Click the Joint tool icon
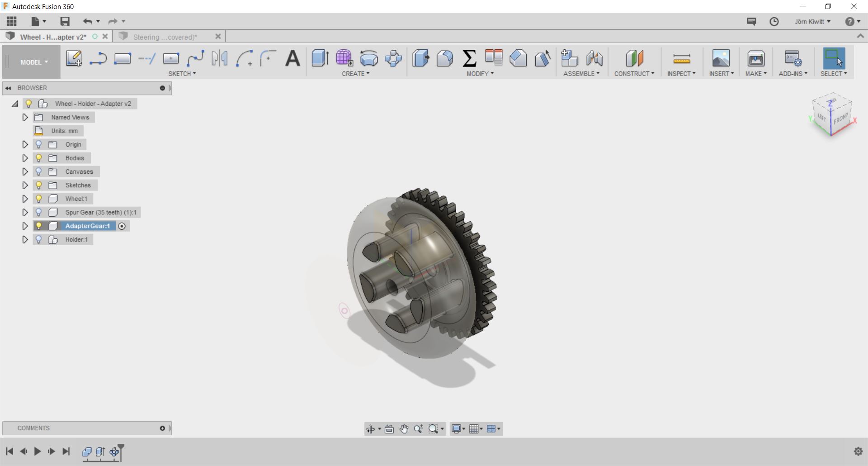 point(594,58)
